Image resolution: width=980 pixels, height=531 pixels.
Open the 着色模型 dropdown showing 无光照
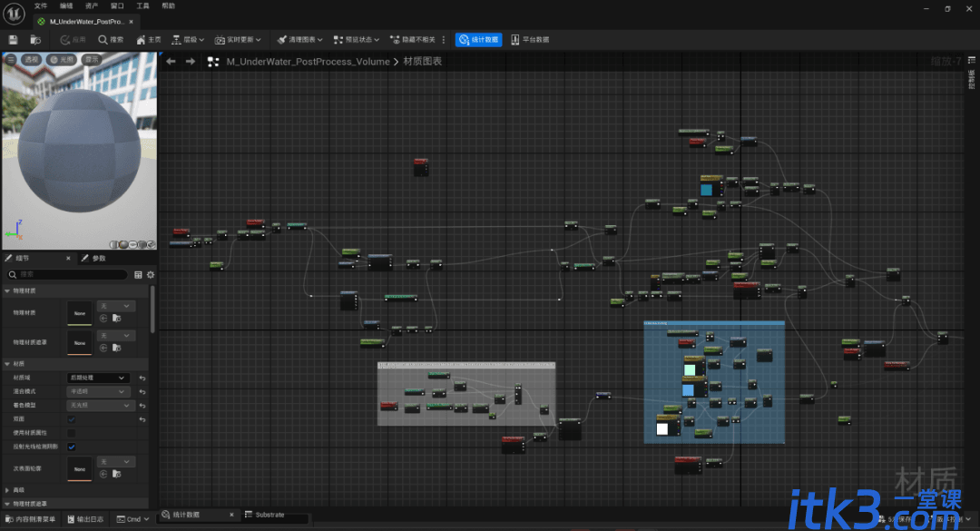[101, 406]
